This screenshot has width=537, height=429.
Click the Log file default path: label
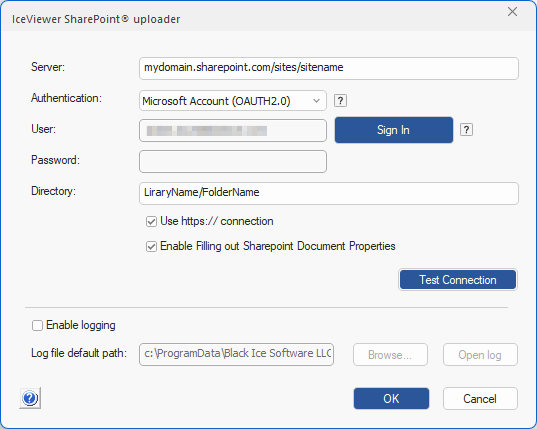pyautogui.click(x=79, y=353)
